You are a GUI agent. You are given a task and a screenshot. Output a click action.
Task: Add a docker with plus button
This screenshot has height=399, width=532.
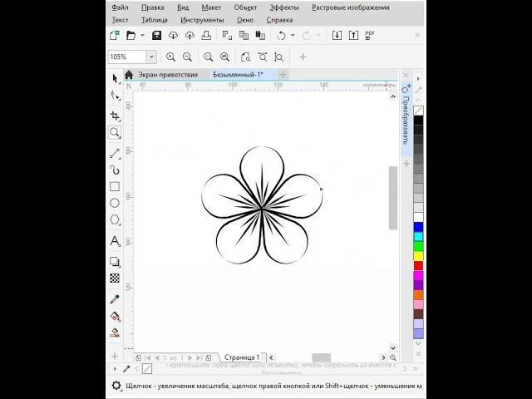(406, 164)
